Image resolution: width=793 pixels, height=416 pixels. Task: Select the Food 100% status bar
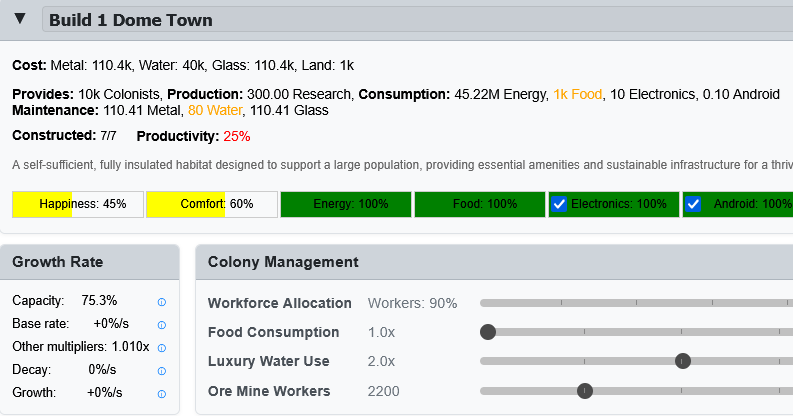pyautogui.click(x=479, y=204)
